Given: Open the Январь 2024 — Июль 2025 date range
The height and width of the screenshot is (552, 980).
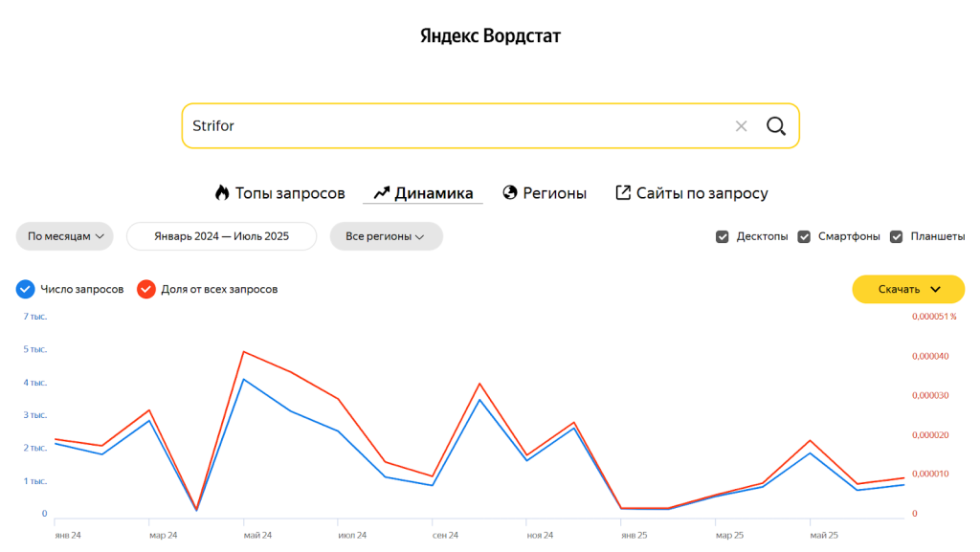Looking at the screenshot, I should point(221,236).
